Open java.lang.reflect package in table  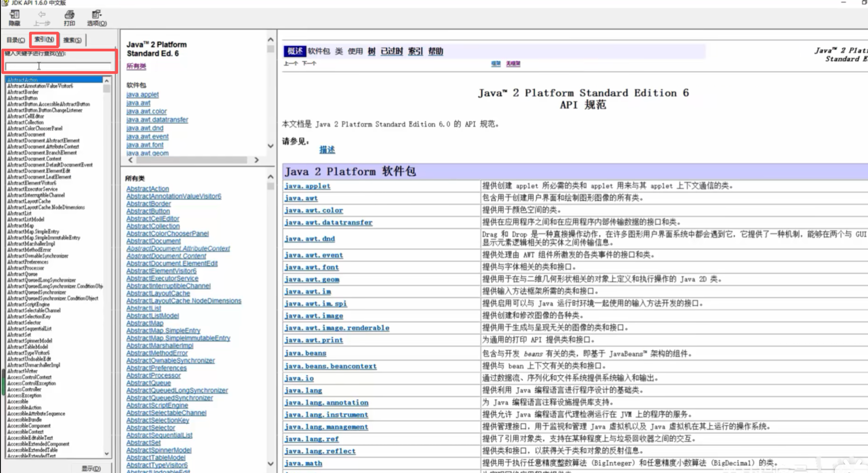[320, 451]
